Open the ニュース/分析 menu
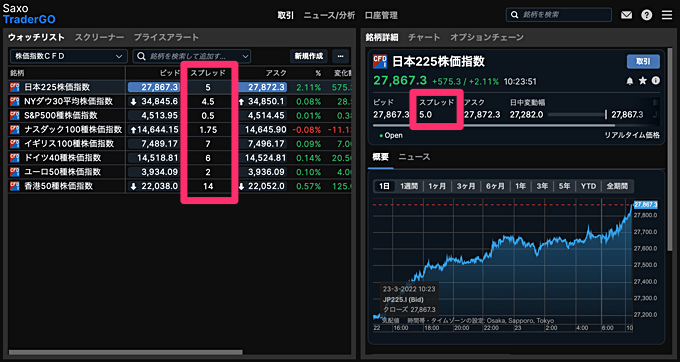680x362 pixels. point(329,15)
